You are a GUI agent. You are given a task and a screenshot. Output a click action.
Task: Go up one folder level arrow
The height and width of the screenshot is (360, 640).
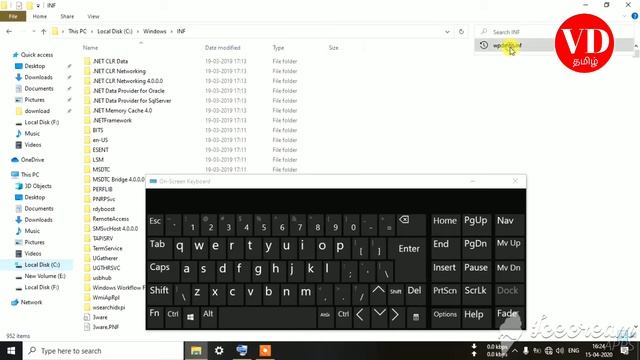coord(43,31)
